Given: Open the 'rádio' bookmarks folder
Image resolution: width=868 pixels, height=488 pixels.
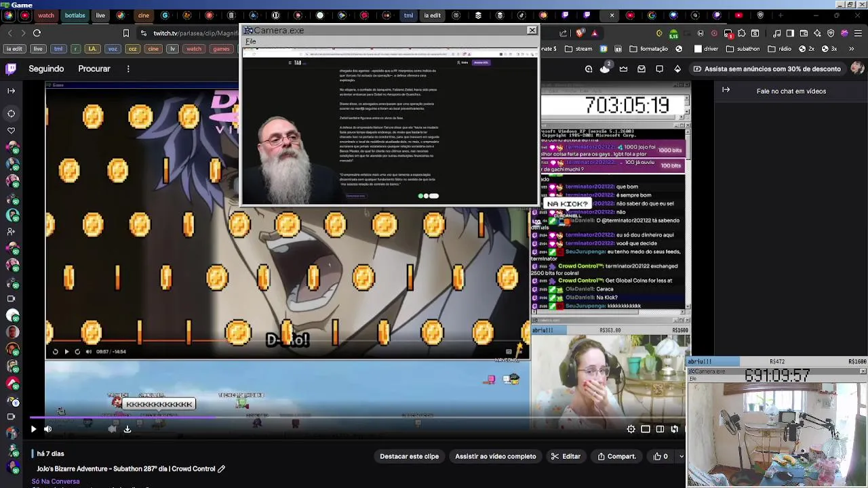Looking at the screenshot, I should point(778,49).
